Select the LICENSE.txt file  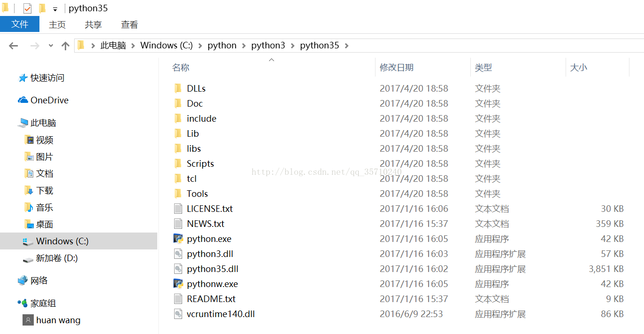coord(209,209)
